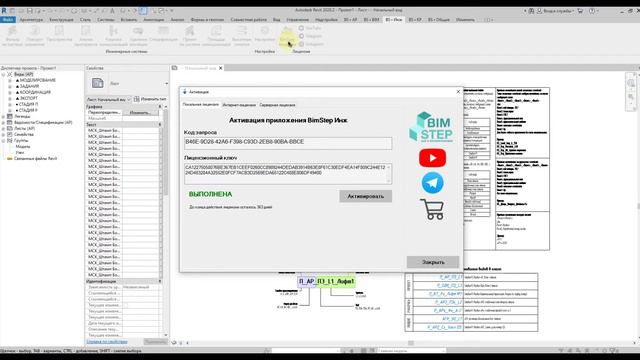The height and width of the screenshot is (360, 640).
Task: Click the Изменить... button in Графика section
Action: tap(140, 113)
